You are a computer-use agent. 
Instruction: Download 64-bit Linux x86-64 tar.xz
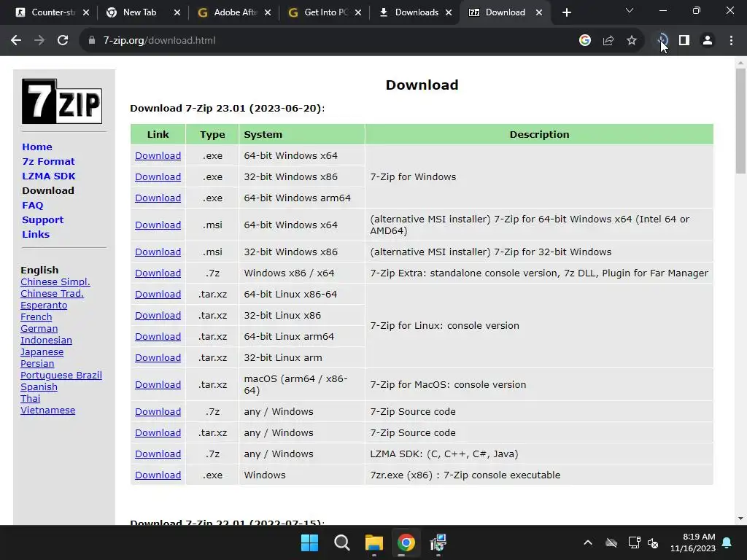tap(158, 295)
